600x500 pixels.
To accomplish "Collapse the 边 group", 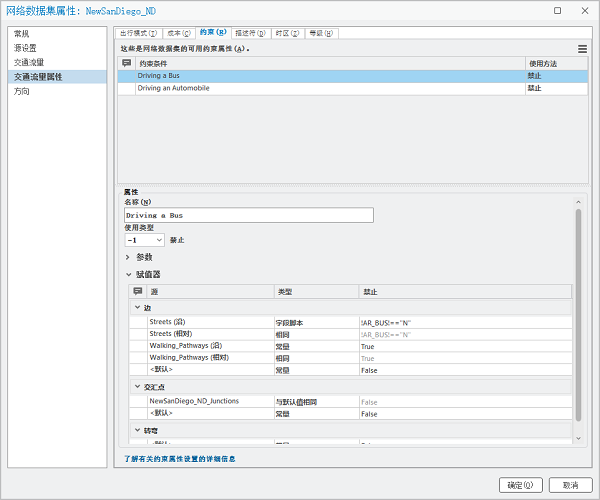I will click(x=137, y=308).
